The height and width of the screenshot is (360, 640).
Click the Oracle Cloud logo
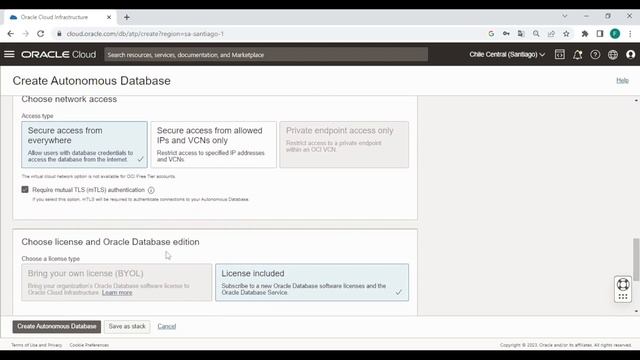[x=59, y=54]
